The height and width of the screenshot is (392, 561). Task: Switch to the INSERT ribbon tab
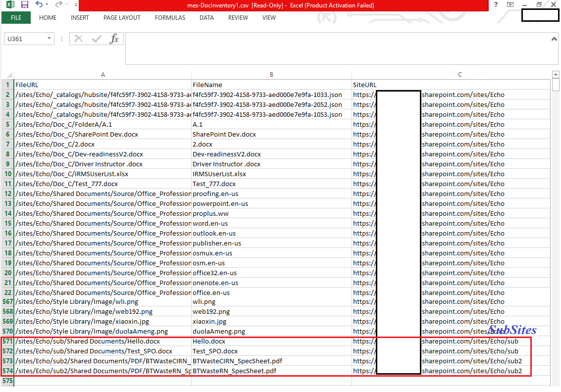(x=80, y=17)
